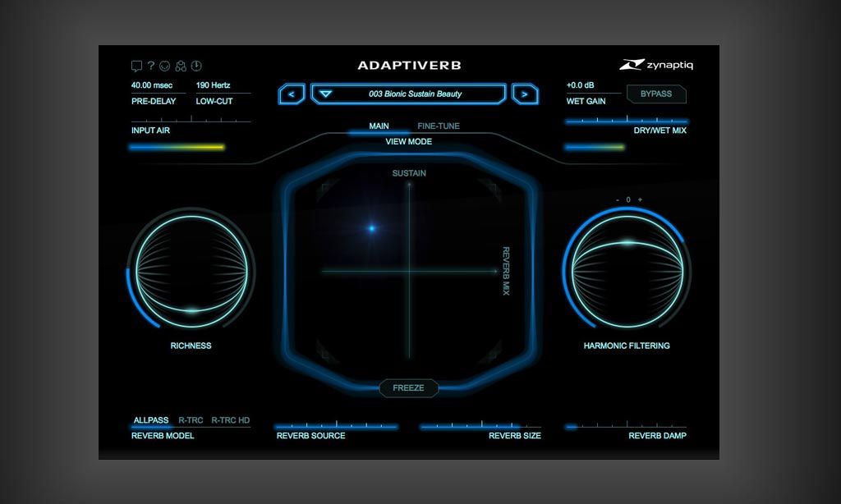Click the Reverb Size slider
This screenshot has height=504, width=841.
point(481,426)
